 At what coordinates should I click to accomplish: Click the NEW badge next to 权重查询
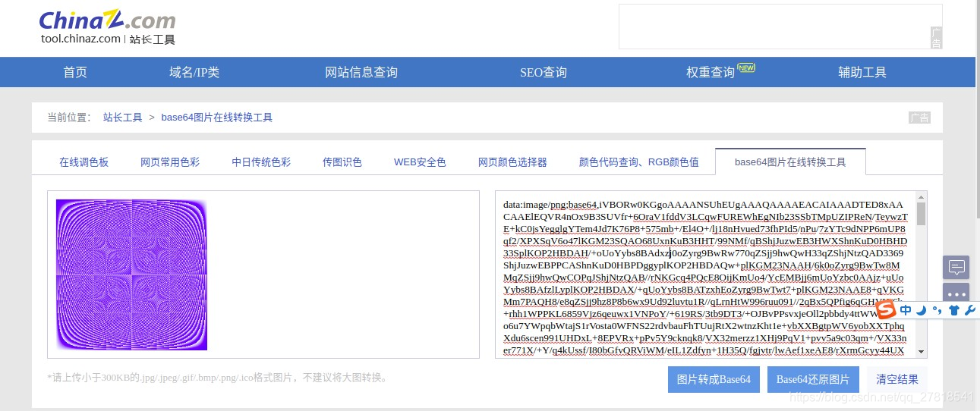point(746,67)
